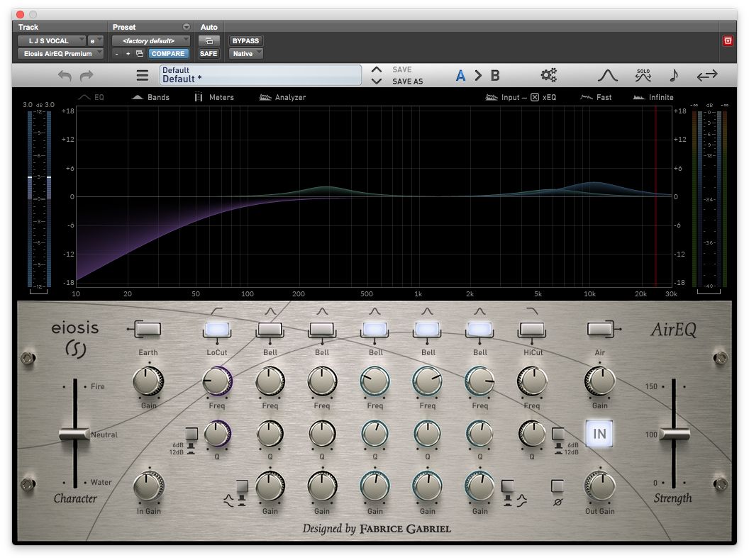Click the Strength slider handle
Viewport: 749px width, 560px height.
pos(674,434)
